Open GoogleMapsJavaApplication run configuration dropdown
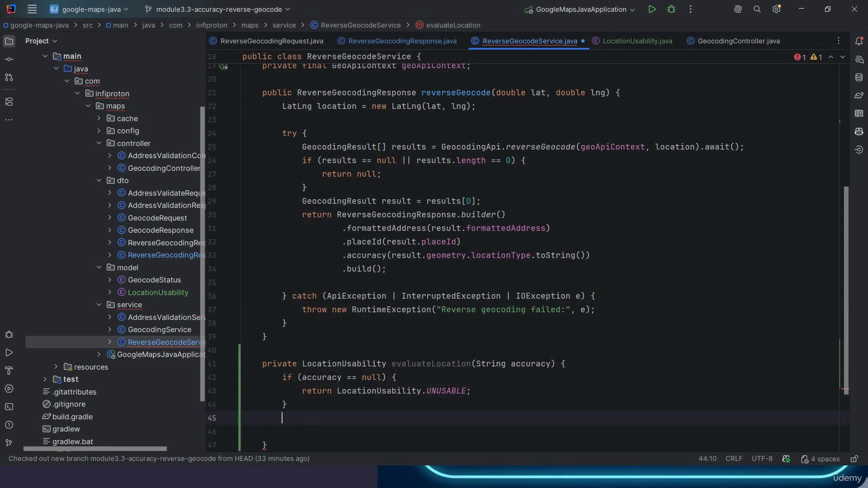The height and width of the screenshot is (488, 868). [580, 9]
